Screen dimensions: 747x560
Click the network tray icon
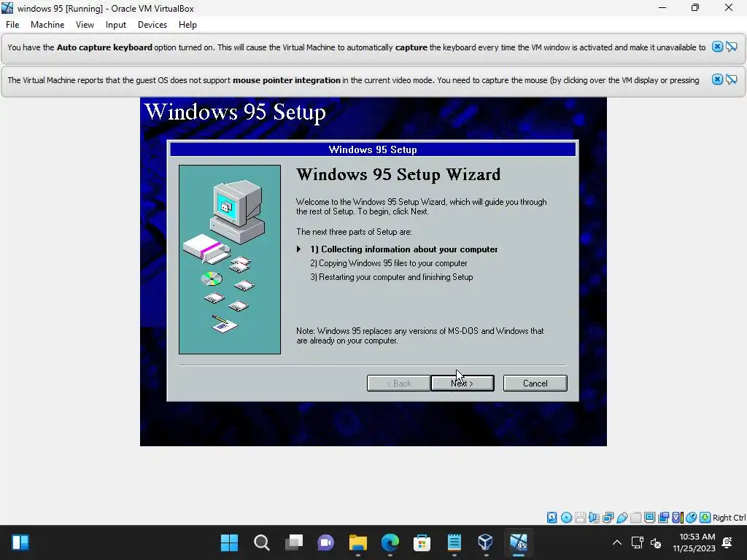pyautogui.click(x=638, y=542)
